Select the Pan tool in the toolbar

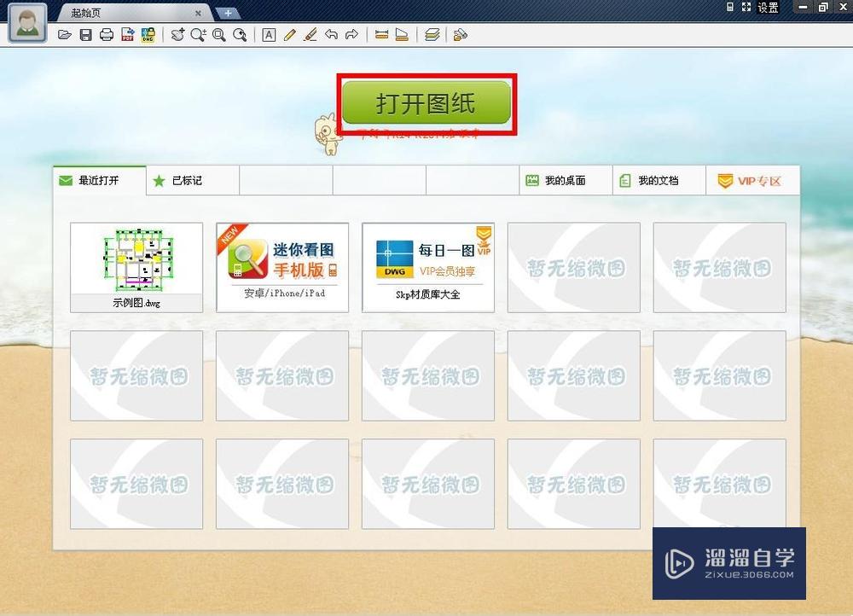(x=177, y=35)
